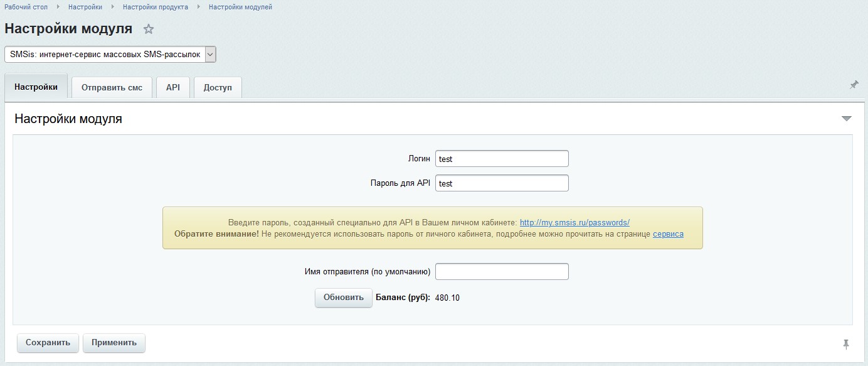Viewport: 868px width, 366px height.
Task: Open the Отправить смс tab
Action: pos(112,88)
